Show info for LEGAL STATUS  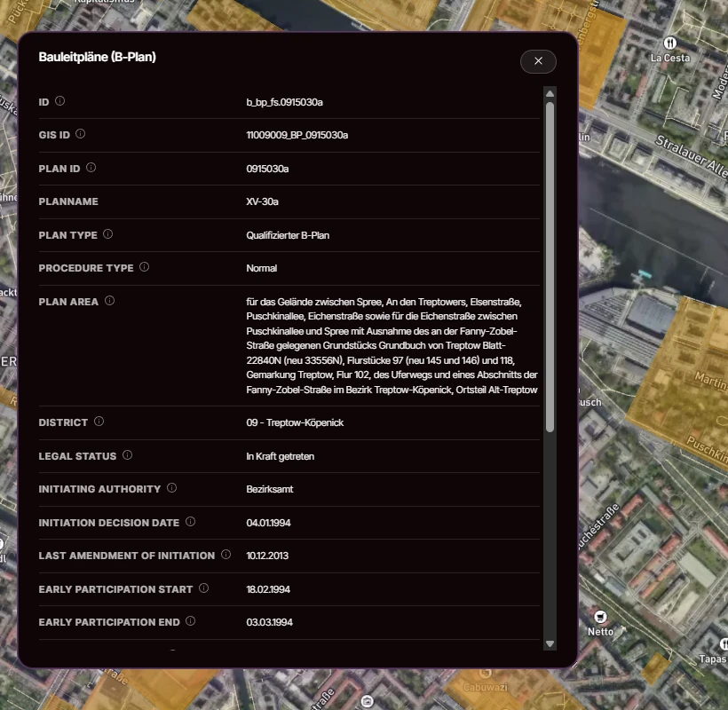[127, 454]
